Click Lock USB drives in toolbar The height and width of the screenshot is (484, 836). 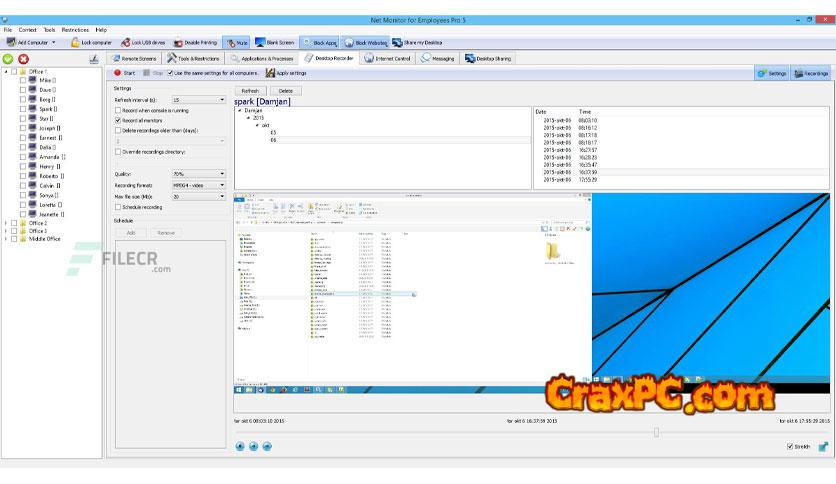click(x=143, y=42)
